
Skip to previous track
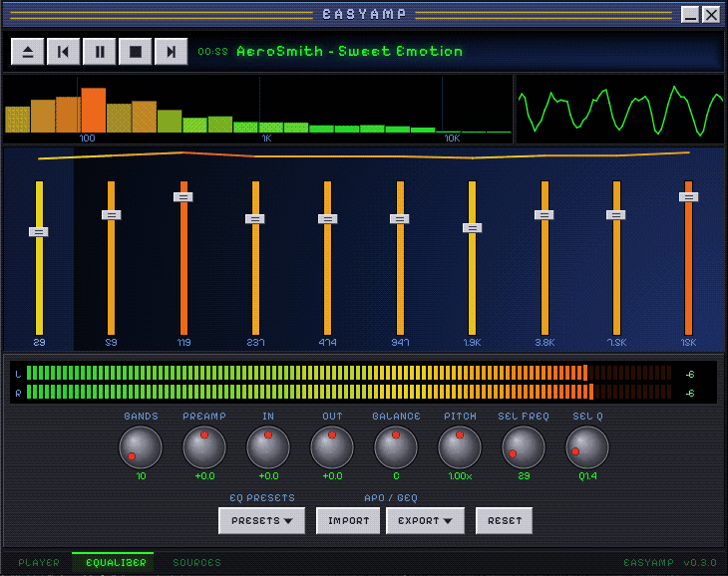(64, 52)
